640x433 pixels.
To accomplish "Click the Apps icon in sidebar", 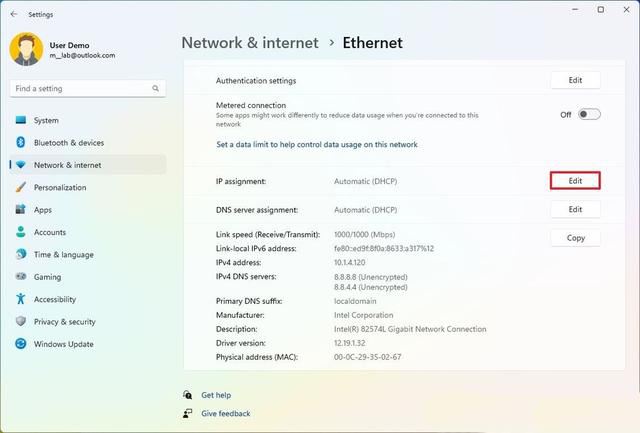I will 20,210.
